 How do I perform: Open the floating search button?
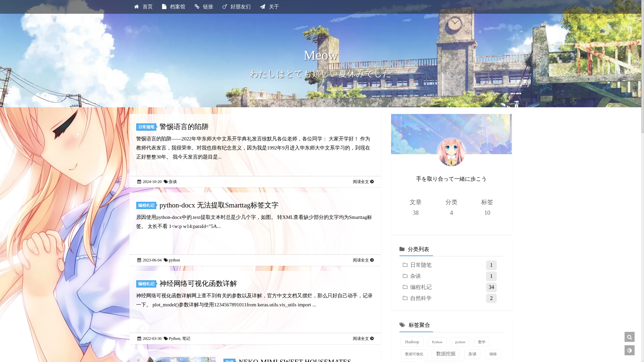click(x=630, y=337)
